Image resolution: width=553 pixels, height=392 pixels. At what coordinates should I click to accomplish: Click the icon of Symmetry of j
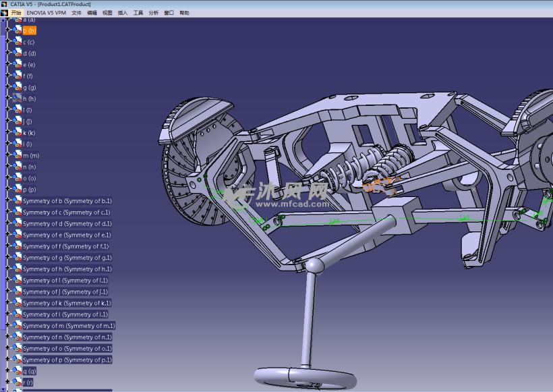(18, 291)
